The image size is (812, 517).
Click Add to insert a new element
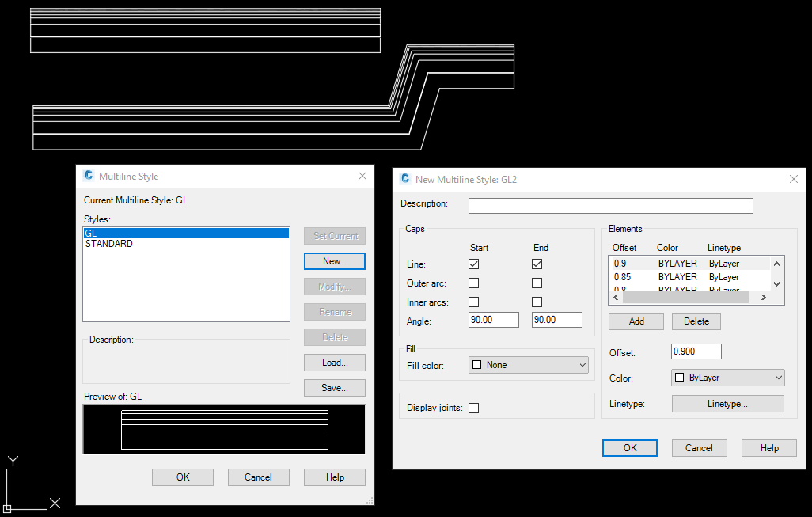[636, 321]
